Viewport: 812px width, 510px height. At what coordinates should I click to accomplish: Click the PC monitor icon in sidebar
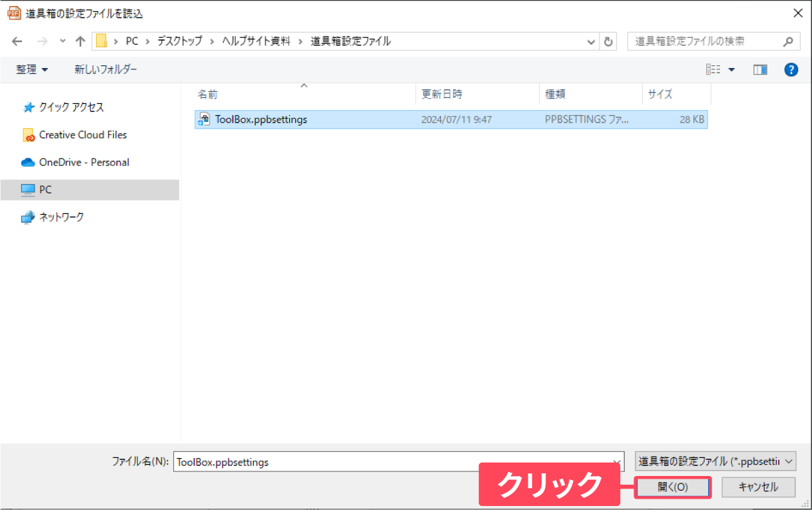tap(28, 190)
